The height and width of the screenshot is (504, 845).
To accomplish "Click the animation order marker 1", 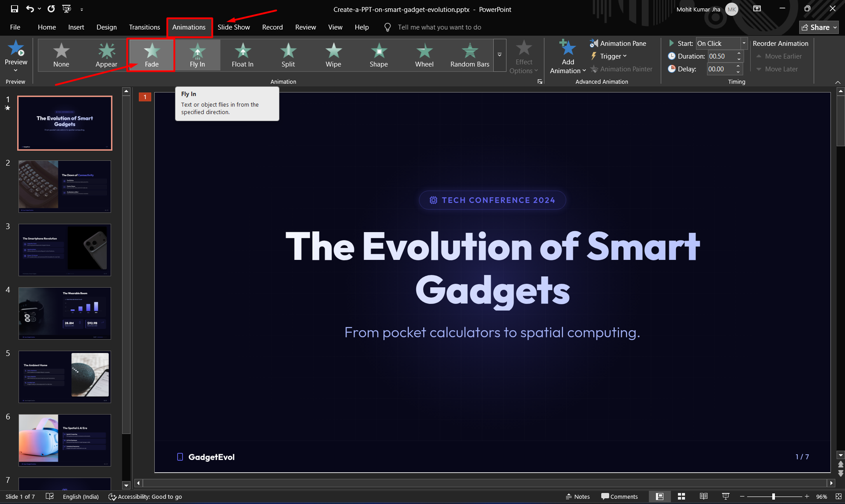I will [x=145, y=97].
